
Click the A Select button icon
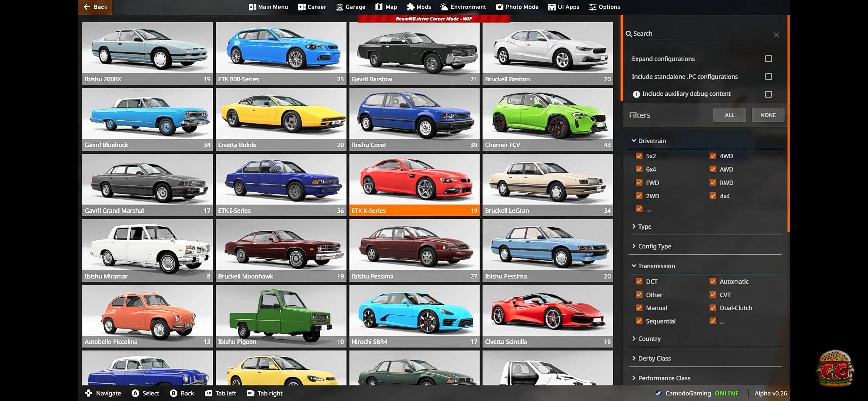(x=135, y=393)
